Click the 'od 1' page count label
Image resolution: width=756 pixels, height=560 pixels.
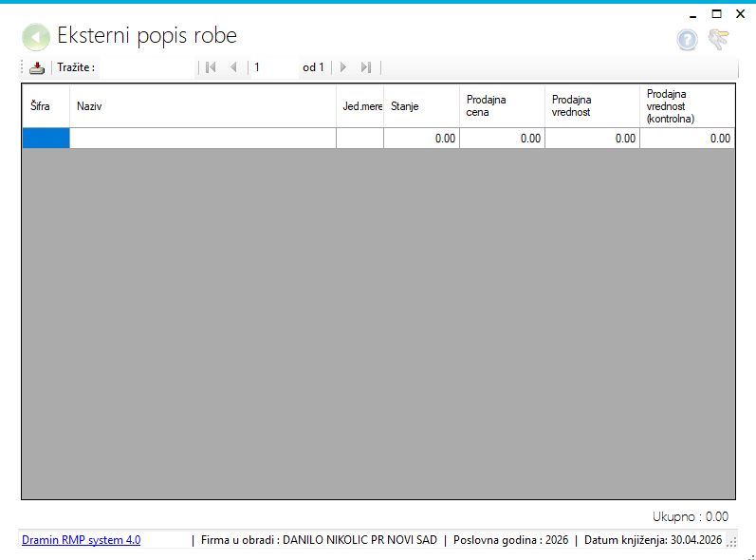point(313,67)
